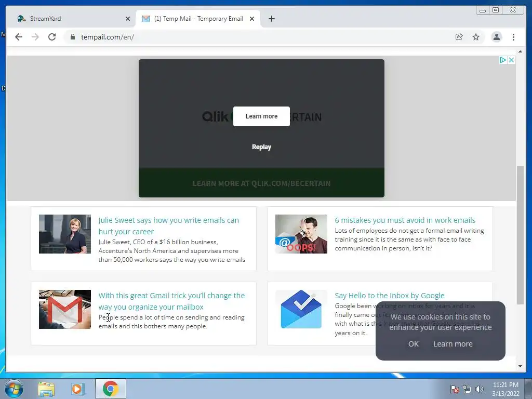Close the StreamYard tab
Image resolution: width=532 pixels, height=399 pixels.
(128, 19)
